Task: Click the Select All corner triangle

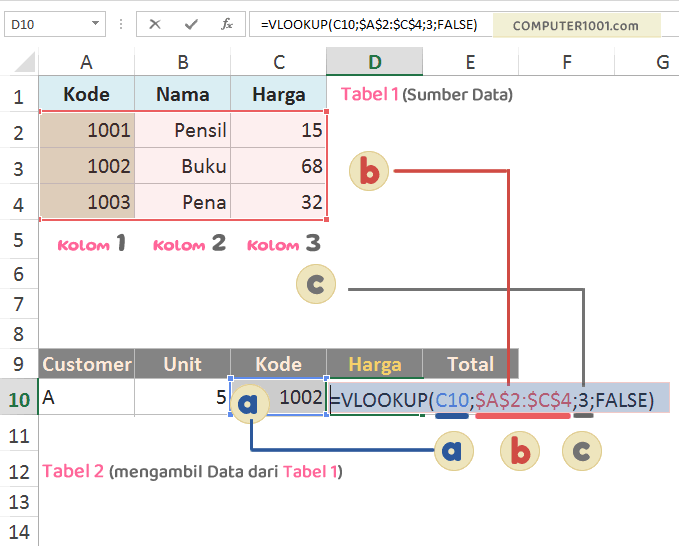Action: [27, 66]
